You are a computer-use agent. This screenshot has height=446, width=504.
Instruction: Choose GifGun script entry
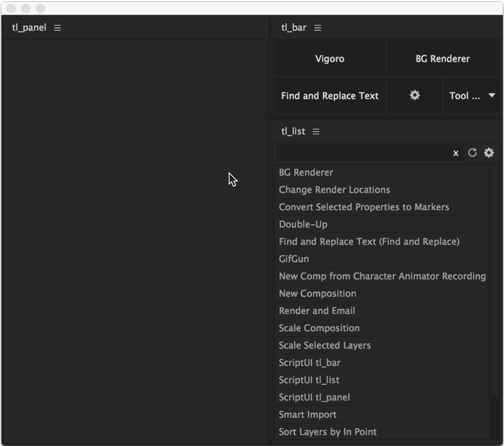point(382,259)
